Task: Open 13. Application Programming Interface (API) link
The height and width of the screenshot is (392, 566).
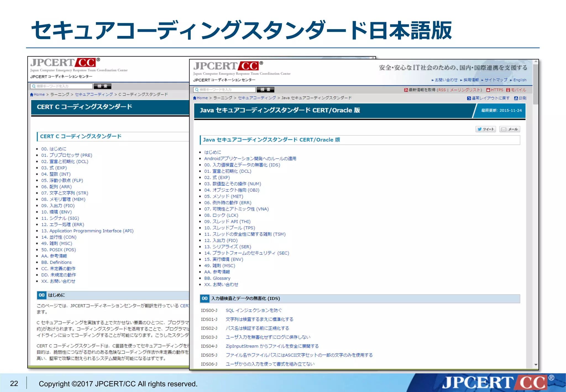Action: (87, 231)
